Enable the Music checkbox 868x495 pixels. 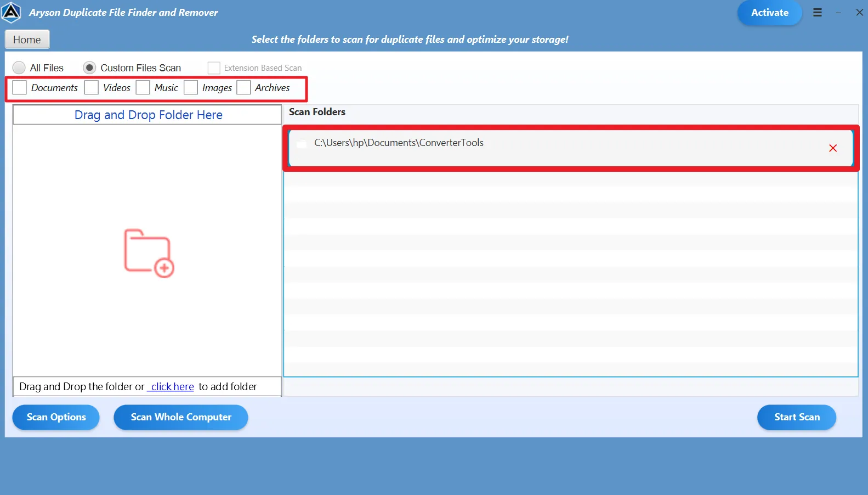(x=143, y=88)
